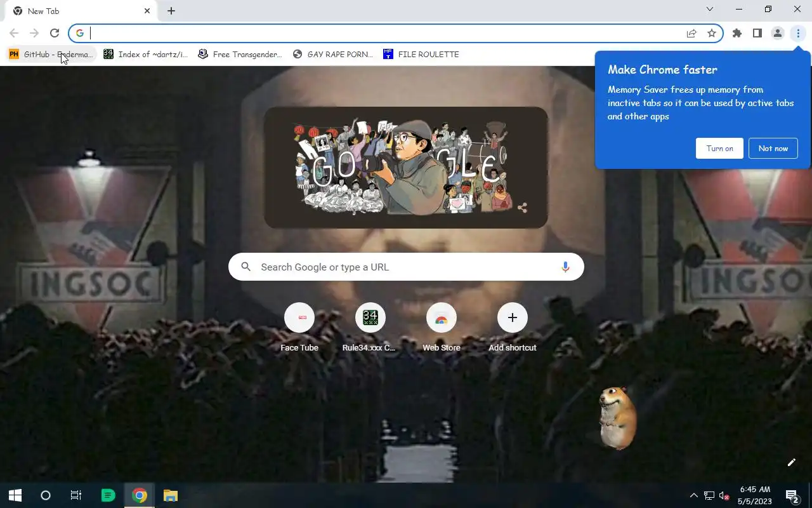
Task: Click the forward navigation arrow
Action: [34, 33]
